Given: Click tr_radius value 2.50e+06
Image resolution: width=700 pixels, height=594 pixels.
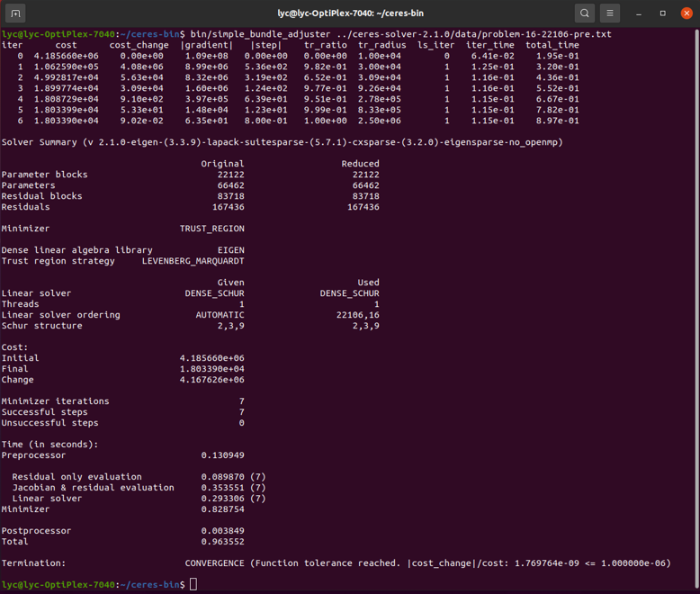Looking at the screenshot, I should (380, 121).
